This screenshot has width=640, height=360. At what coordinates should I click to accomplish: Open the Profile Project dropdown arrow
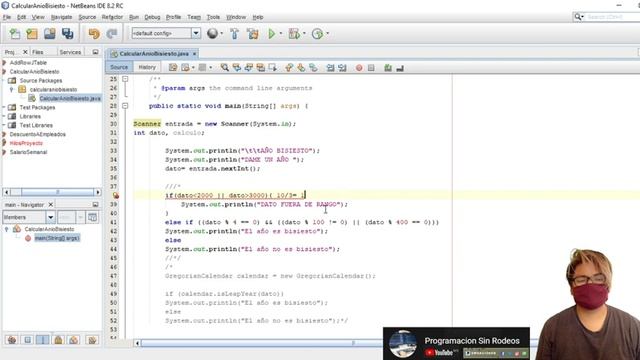pos(327,33)
